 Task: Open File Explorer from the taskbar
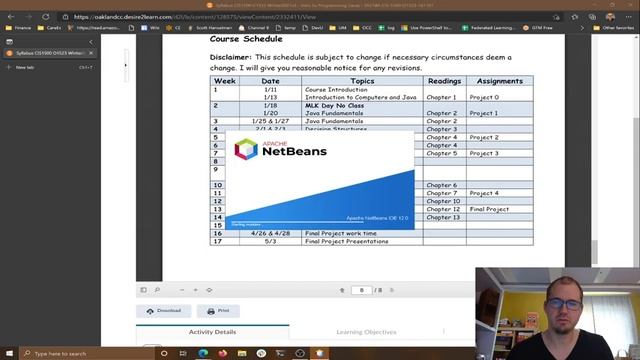242,353
